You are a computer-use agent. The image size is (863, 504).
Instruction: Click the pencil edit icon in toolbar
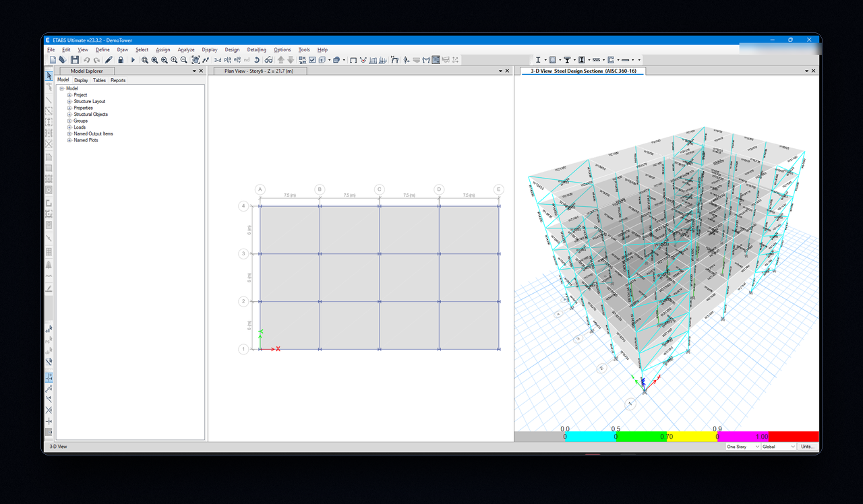pyautogui.click(x=109, y=60)
